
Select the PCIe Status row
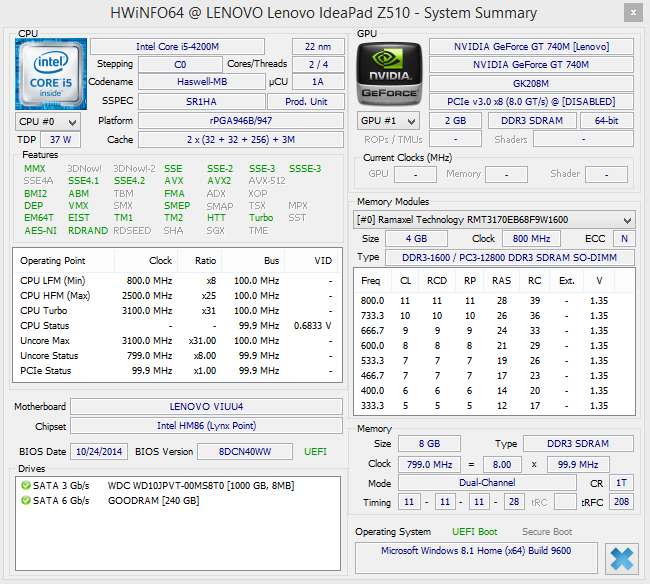click(177, 371)
